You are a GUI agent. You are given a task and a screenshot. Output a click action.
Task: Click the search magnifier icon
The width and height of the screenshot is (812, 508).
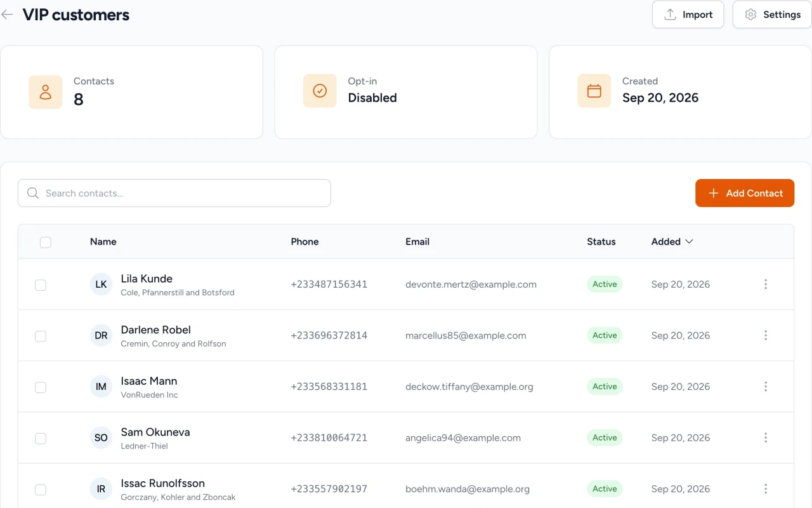point(33,193)
